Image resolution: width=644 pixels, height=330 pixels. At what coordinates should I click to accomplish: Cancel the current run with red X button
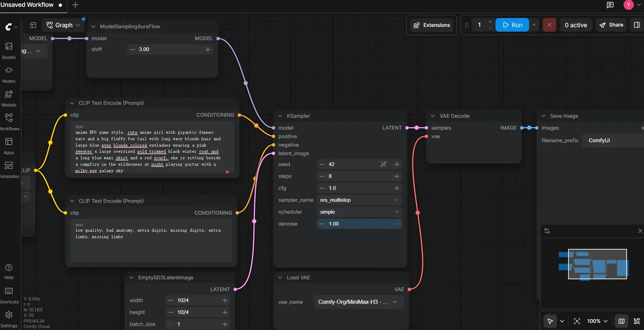point(549,25)
